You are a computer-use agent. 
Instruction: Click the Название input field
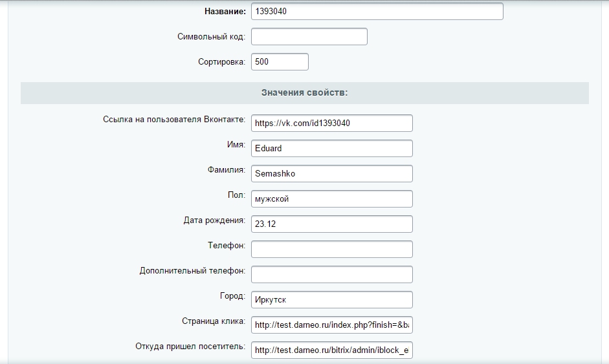pyautogui.click(x=377, y=12)
